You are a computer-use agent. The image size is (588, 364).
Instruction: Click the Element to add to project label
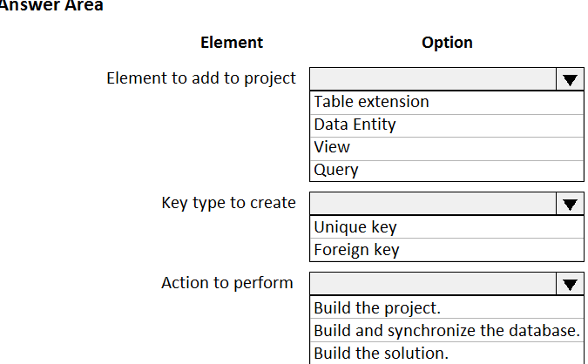[x=200, y=78]
